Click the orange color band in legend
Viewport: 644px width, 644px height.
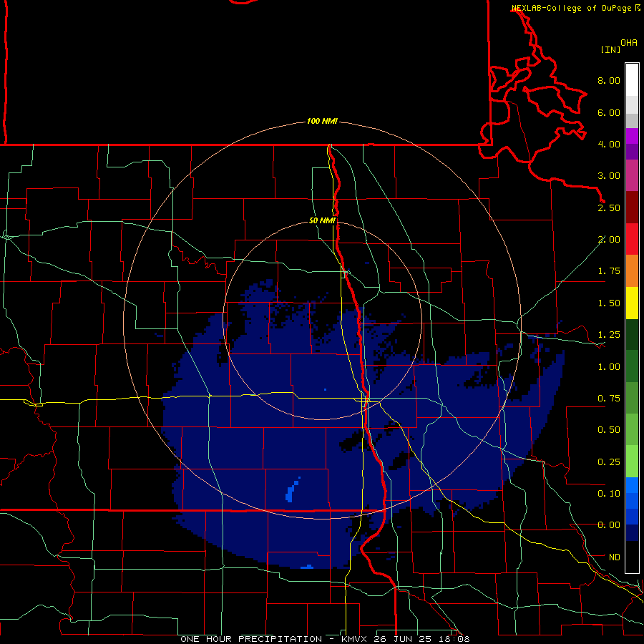pos(632,271)
